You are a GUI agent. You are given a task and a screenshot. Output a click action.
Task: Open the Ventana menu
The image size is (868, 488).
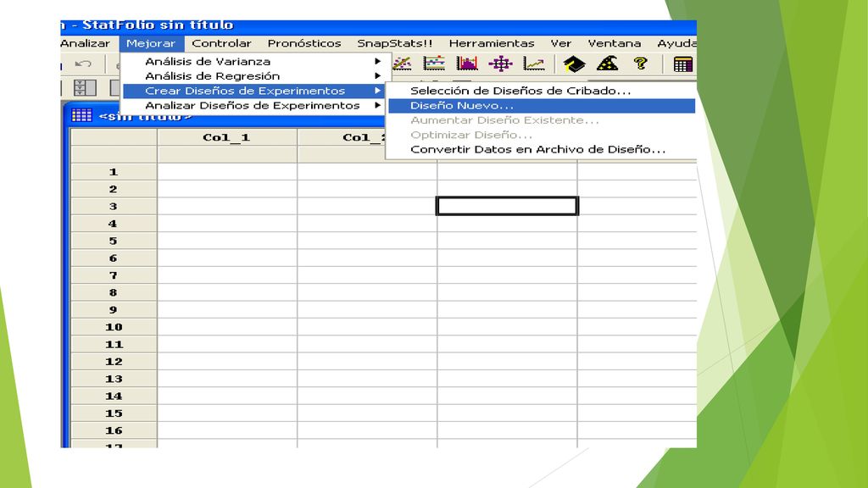coord(615,43)
